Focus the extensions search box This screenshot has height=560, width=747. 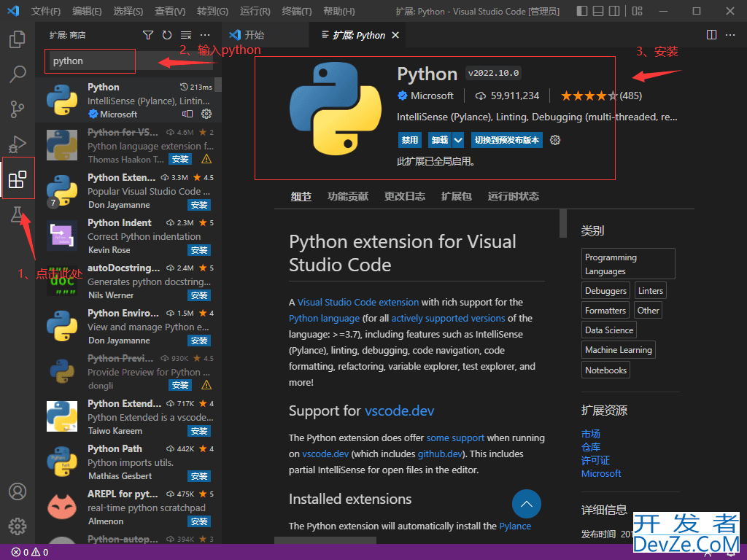coord(130,61)
